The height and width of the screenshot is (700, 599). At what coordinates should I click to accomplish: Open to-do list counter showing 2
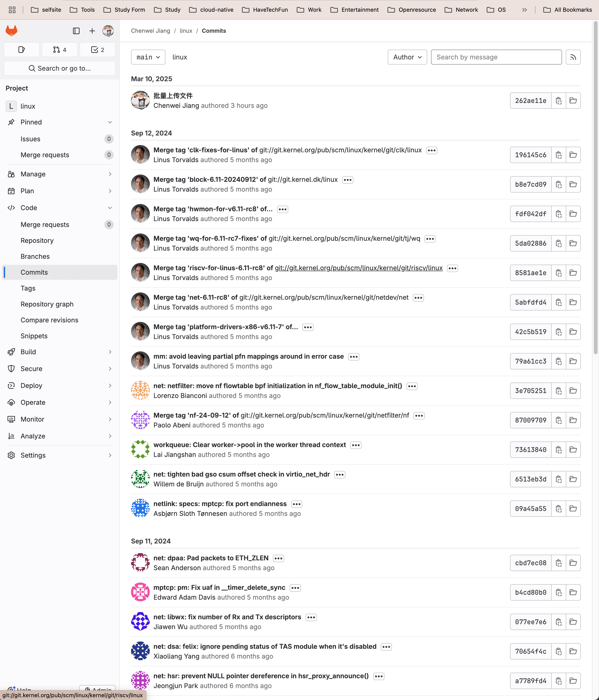coord(98,50)
